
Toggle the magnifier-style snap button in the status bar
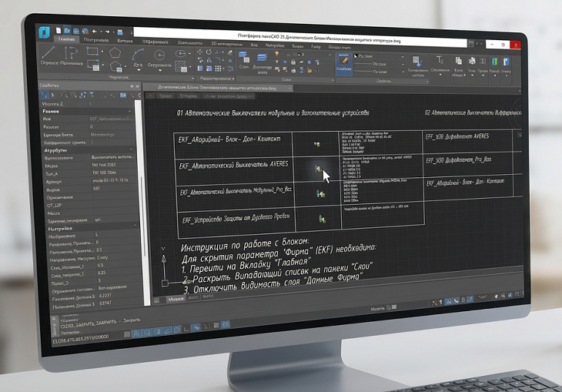(147, 333)
